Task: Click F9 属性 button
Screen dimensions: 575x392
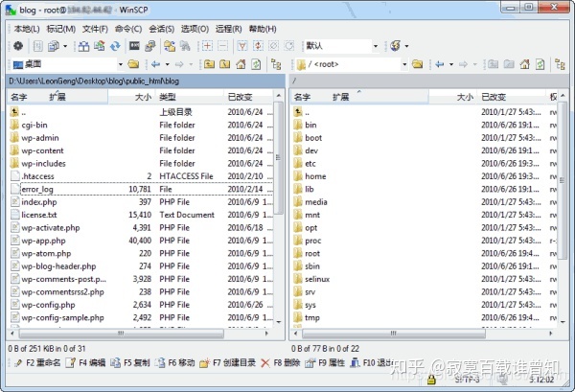Action: pyautogui.click(x=325, y=362)
